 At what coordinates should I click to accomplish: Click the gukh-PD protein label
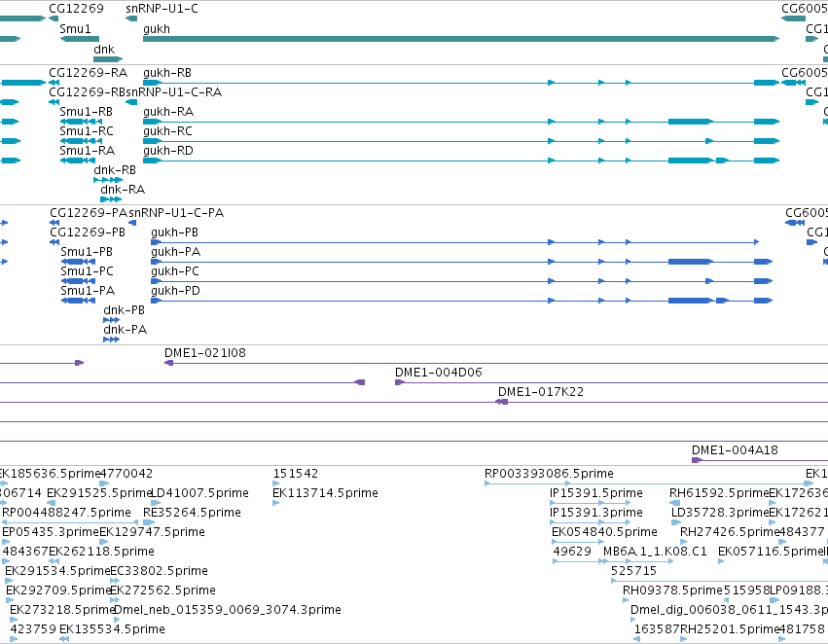click(x=175, y=292)
